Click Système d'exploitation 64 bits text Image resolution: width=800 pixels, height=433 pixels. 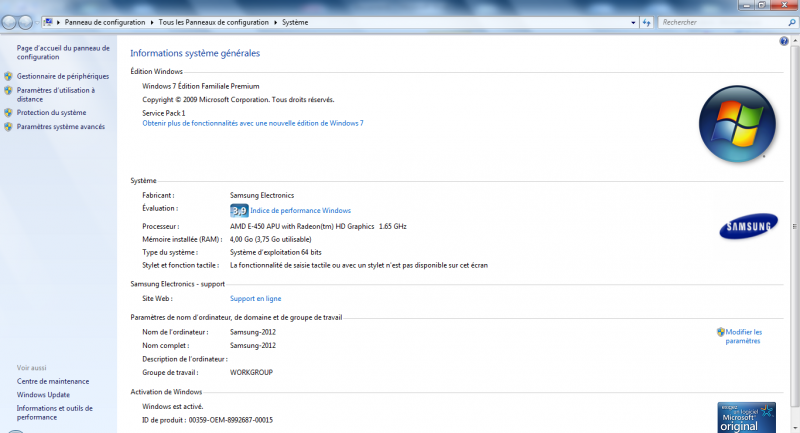click(276, 252)
